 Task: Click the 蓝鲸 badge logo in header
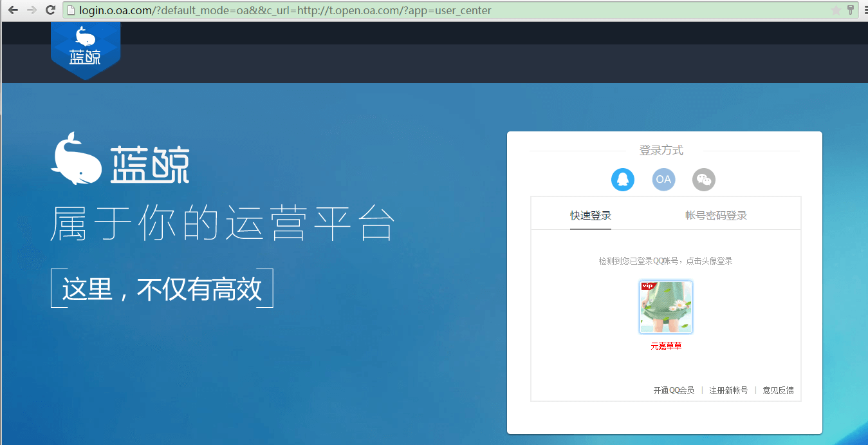tap(86, 50)
